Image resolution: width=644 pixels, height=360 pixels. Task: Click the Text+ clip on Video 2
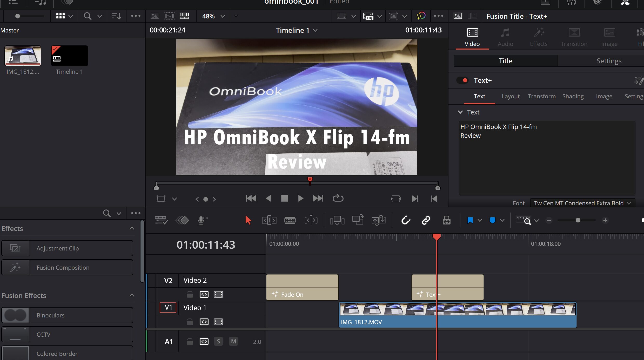click(447, 287)
